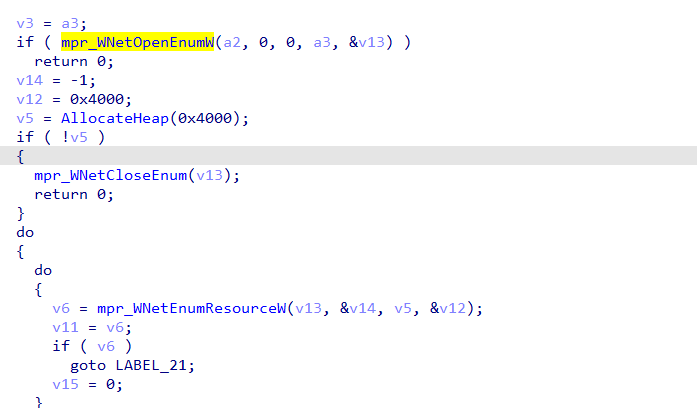Click the v6 variable assignment
697x408 pixels.
[x=61, y=308]
